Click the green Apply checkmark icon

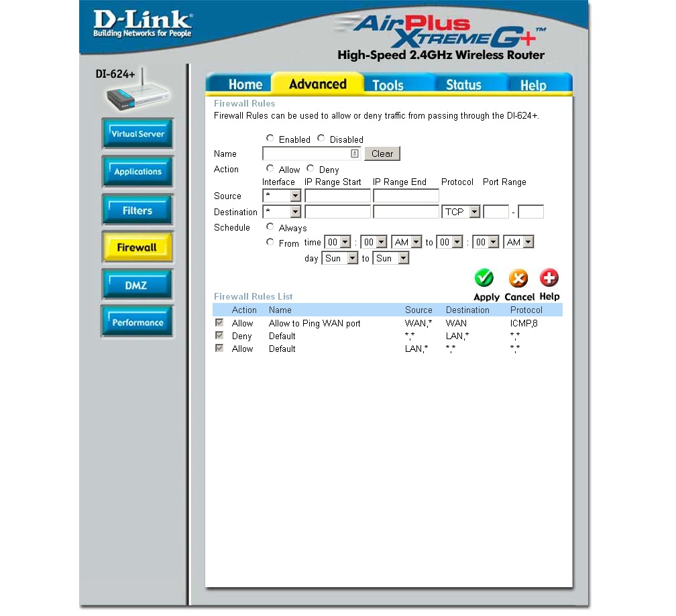[484, 278]
